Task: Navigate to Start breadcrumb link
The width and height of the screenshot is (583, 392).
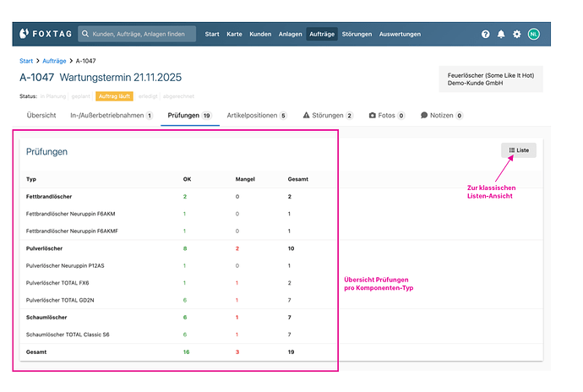Action: (x=27, y=62)
